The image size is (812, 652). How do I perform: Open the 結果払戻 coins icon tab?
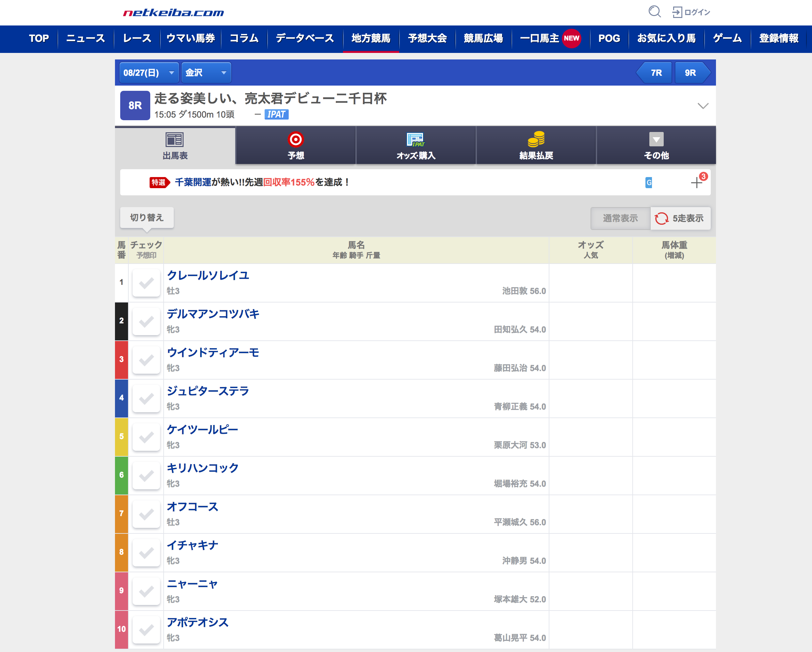pyautogui.click(x=536, y=145)
